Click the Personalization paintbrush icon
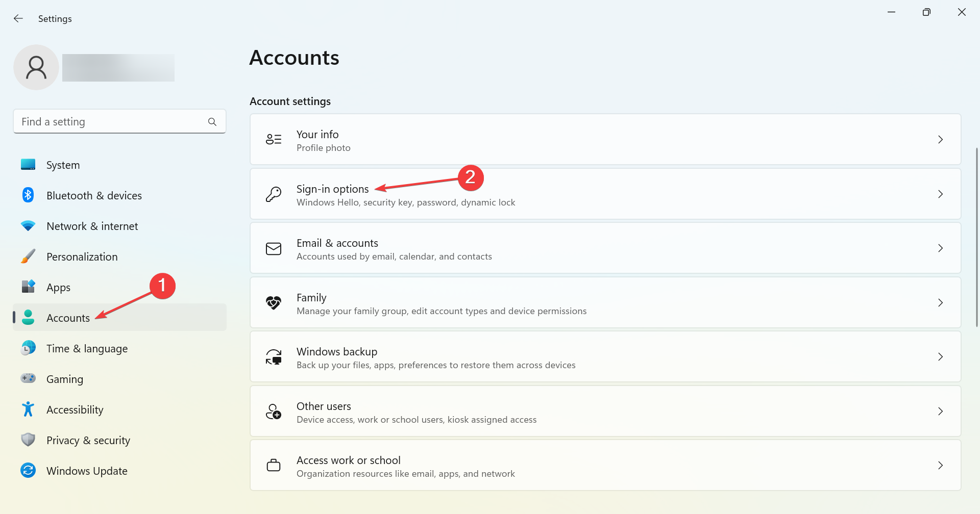 click(x=28, y=256)
